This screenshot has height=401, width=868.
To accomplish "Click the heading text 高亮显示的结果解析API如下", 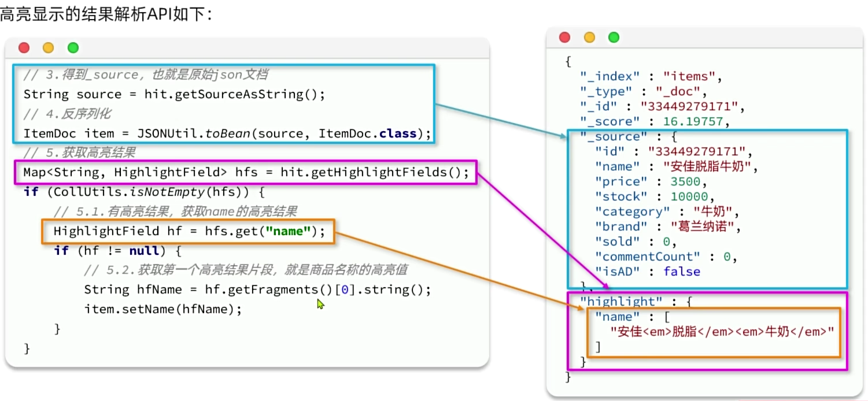I will point(106,14).
